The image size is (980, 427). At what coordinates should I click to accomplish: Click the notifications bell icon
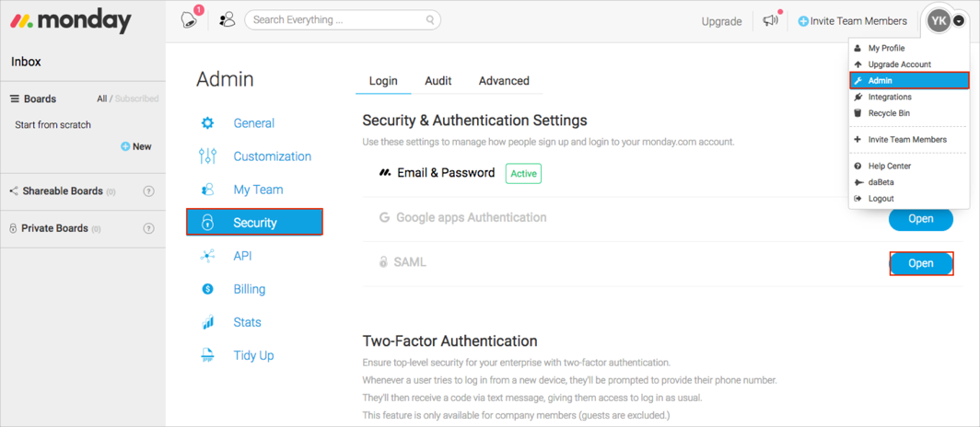pyautogui.click(x=190, y=20)
